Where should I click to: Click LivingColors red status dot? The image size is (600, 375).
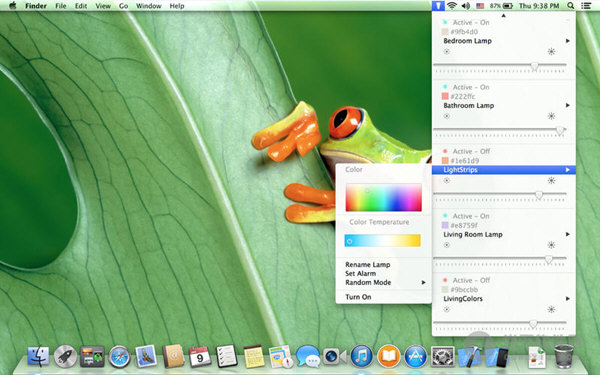coord(445,280)
